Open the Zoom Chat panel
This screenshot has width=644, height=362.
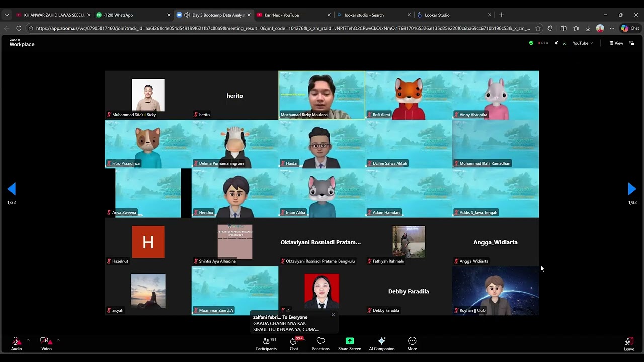[x=294, y=344]
